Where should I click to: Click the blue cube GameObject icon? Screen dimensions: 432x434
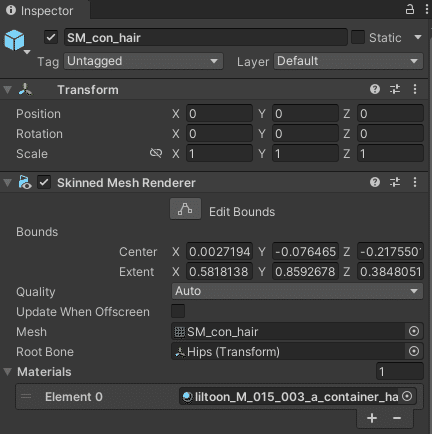tap(14, 40)
